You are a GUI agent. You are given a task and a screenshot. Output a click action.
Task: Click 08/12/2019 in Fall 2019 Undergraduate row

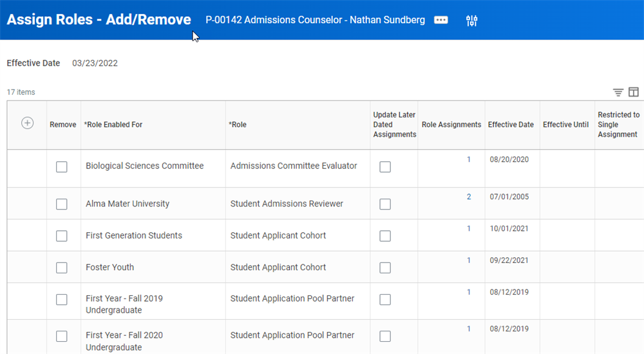pos(509,292)
